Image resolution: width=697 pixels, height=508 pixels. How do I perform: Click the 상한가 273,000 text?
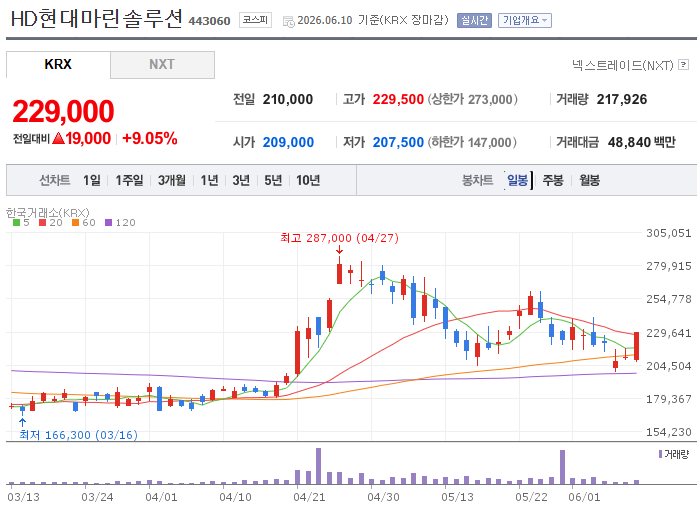(x=473, y=99)
